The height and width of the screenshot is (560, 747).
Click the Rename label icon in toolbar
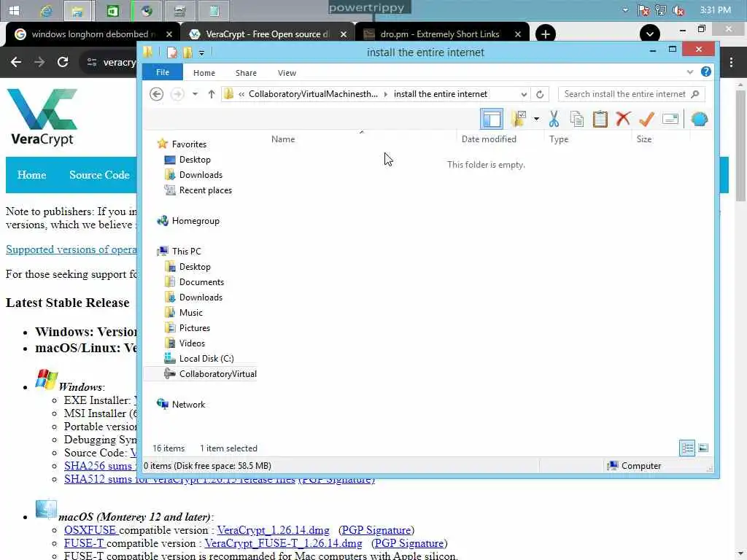[x=670, y=119]
